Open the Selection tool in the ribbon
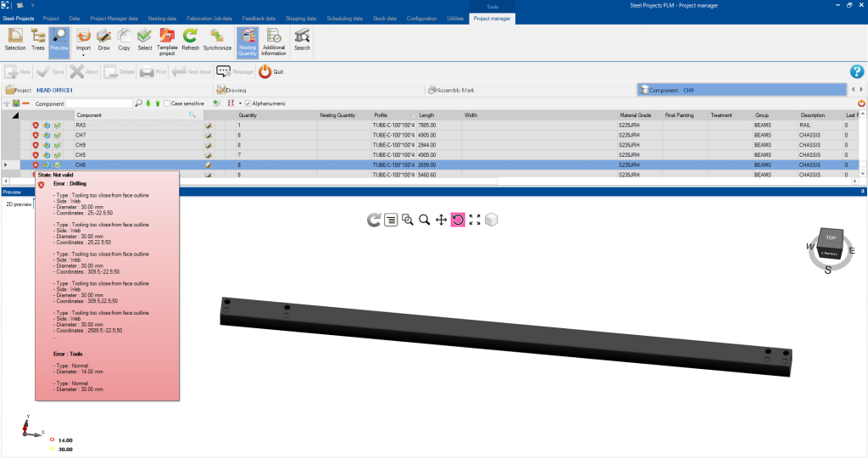This screenshot has height=458, width=868. click(15, 41)
